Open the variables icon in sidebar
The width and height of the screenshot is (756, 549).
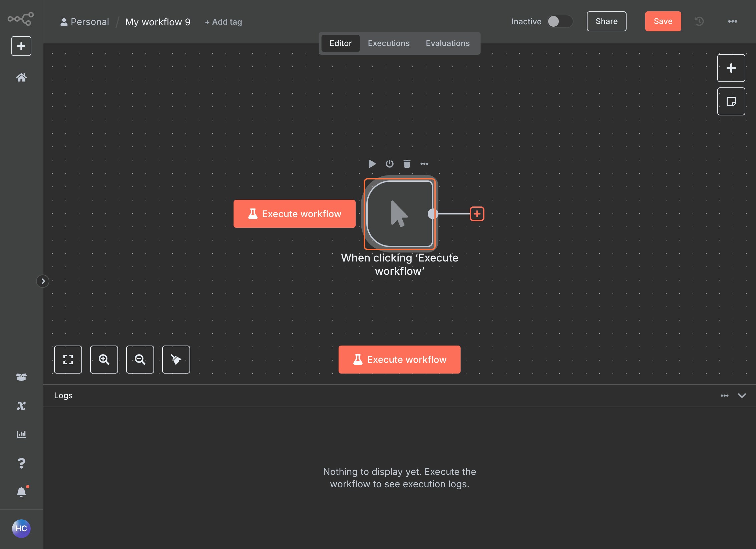[x=21, y=406]
